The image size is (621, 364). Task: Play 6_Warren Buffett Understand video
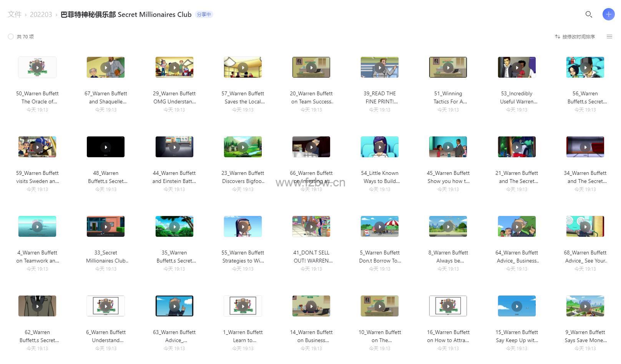click(106, 306)
